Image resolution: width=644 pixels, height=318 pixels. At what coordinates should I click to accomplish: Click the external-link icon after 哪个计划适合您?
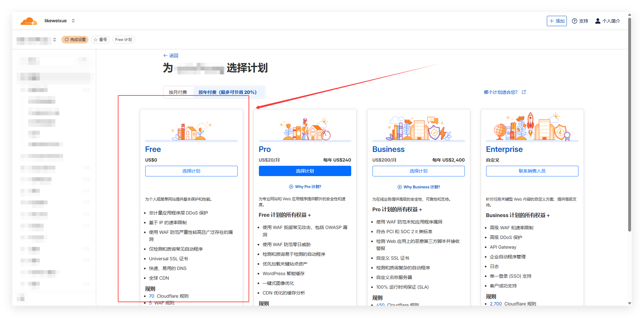click(x=523, y=92)
